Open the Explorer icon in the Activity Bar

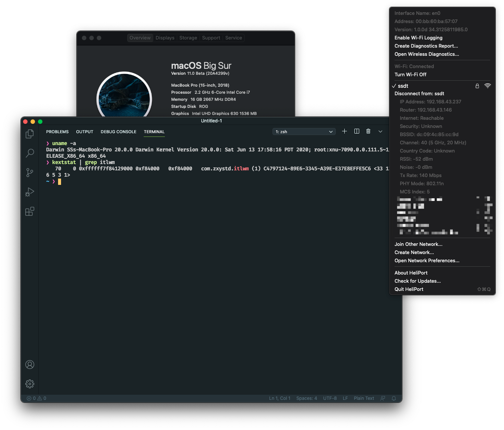[x=30, y=134]
